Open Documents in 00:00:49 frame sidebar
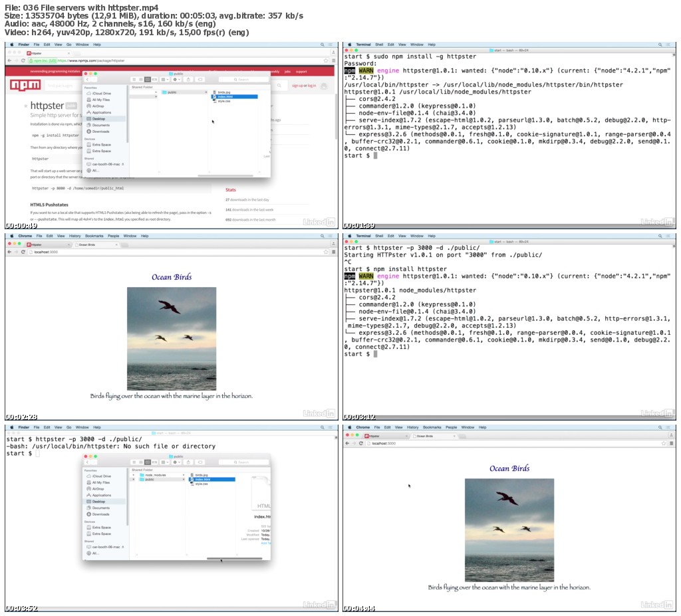 98,125
